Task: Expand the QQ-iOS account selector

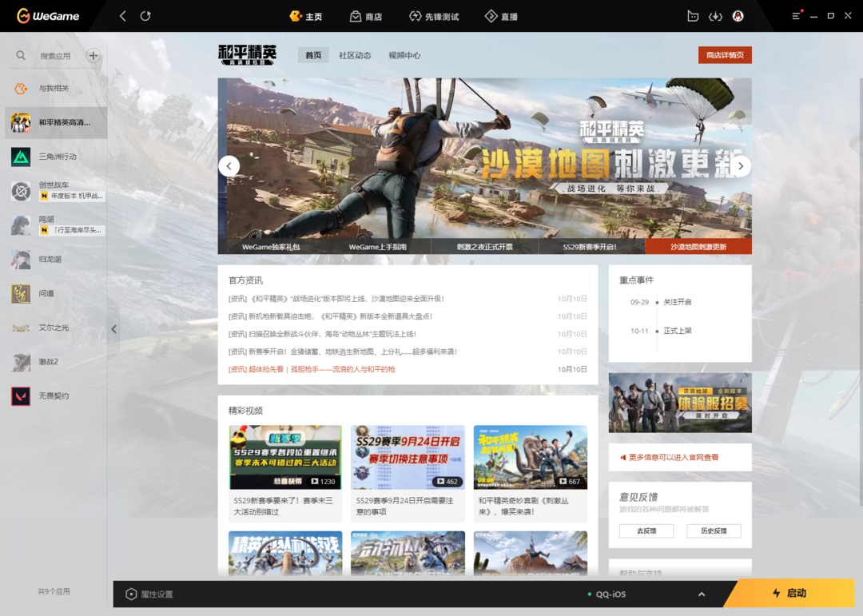Action: tap(702, 594)
